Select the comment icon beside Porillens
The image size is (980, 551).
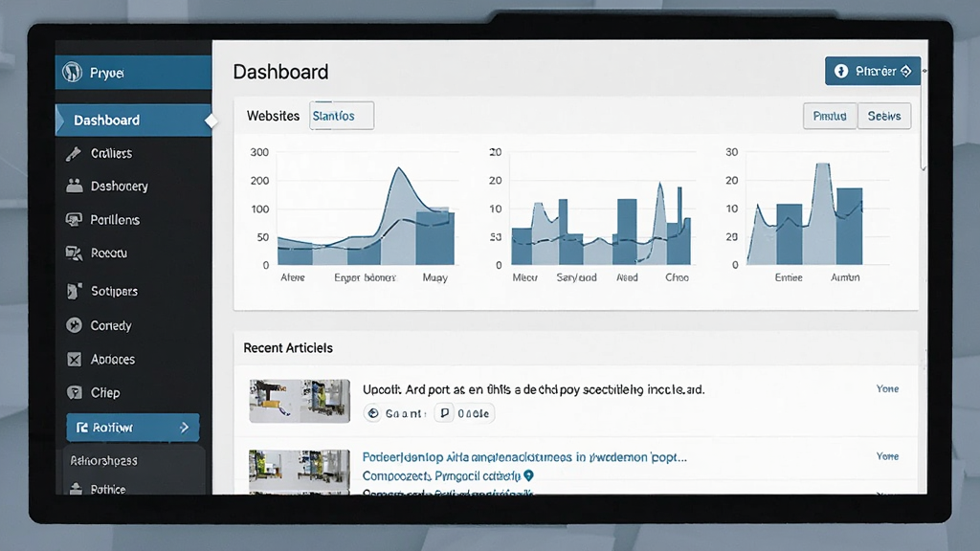(74, 219)
